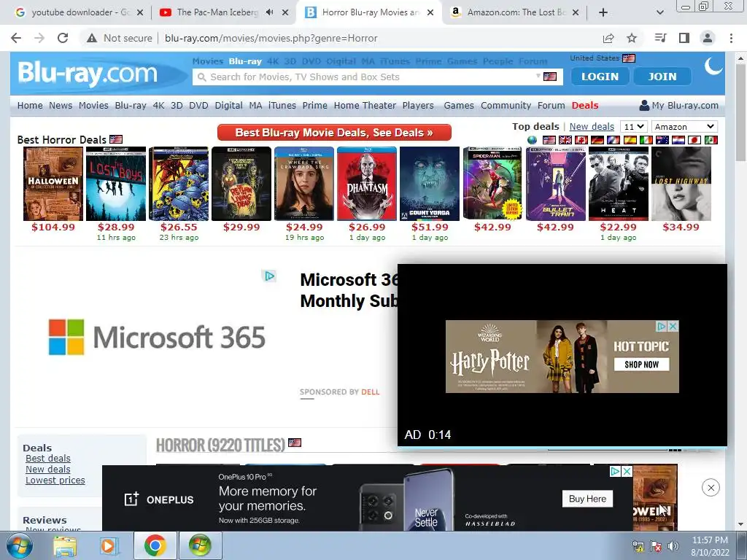Select the Mexico flag in deals

[x=711, y=140]
